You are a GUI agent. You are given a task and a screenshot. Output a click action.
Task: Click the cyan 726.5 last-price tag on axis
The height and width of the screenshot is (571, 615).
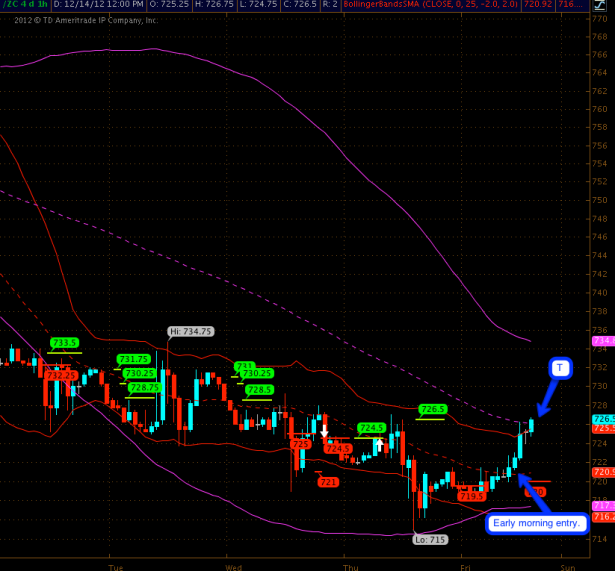(x=603, y=420)
